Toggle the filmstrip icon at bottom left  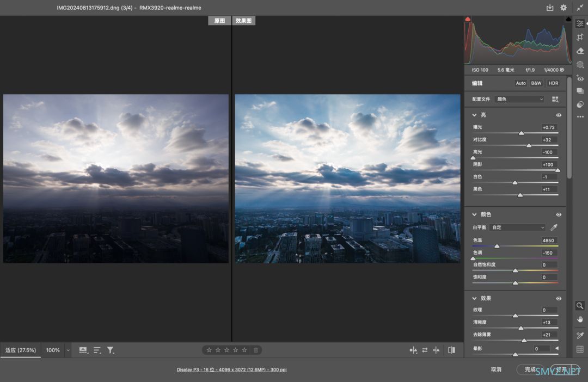(x=83, y=350)
